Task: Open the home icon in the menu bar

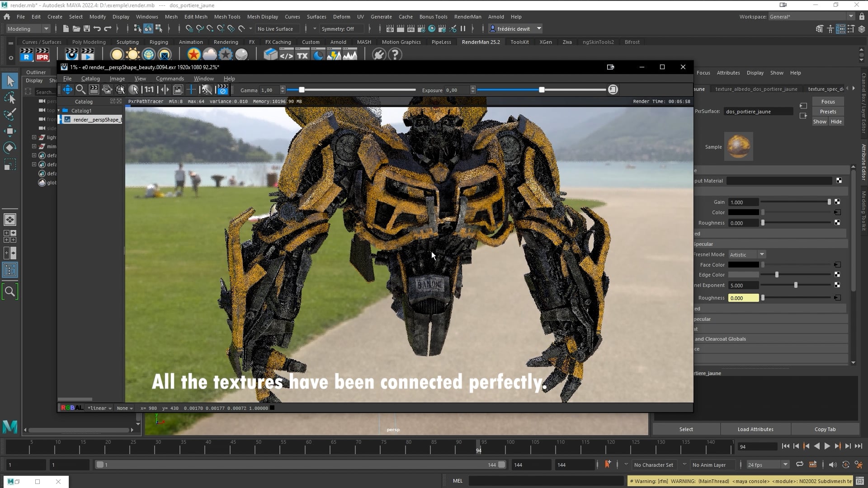Action: pyautogui.click(x=7, y=17)
